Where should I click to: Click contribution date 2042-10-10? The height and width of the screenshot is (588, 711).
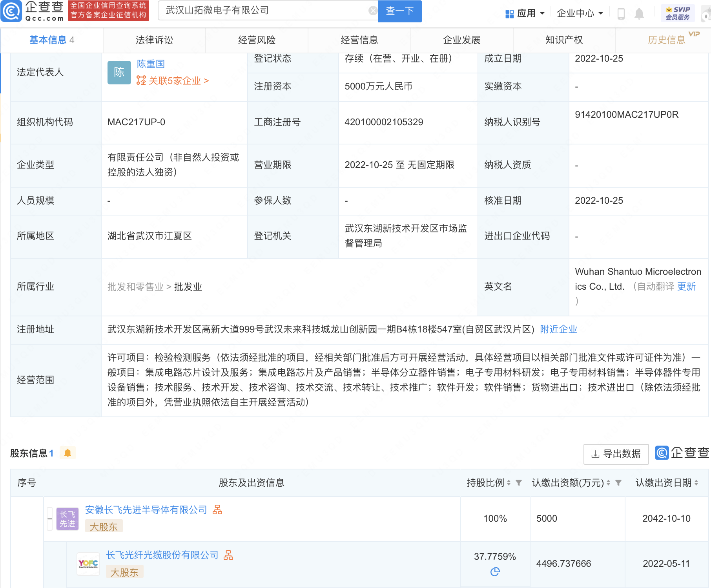coord(666,519)
